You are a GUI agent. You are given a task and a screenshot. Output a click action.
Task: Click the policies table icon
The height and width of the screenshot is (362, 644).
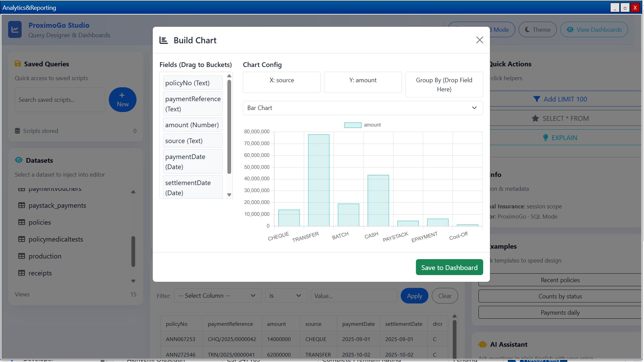22,222
